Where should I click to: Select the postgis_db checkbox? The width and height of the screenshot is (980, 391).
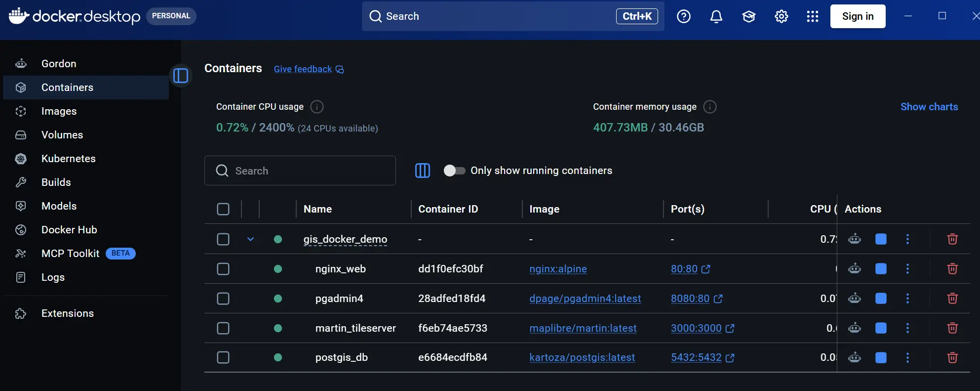(223, 357)
